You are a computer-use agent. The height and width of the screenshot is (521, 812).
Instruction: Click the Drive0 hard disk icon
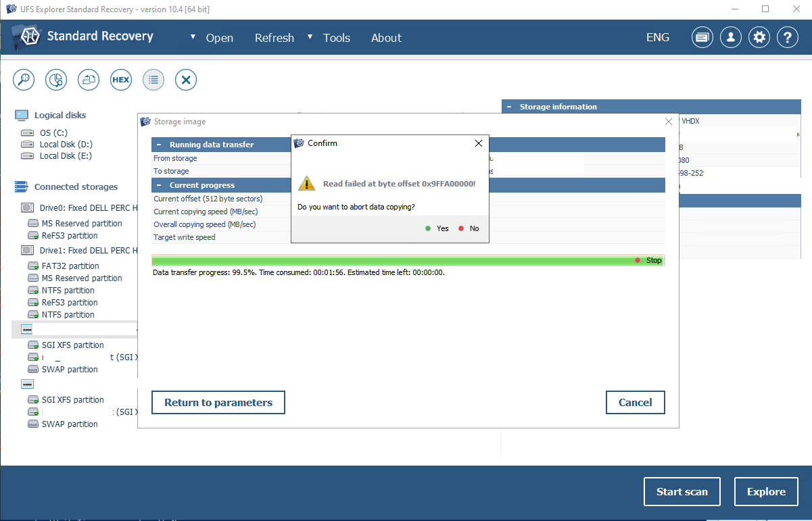(27, 208)
